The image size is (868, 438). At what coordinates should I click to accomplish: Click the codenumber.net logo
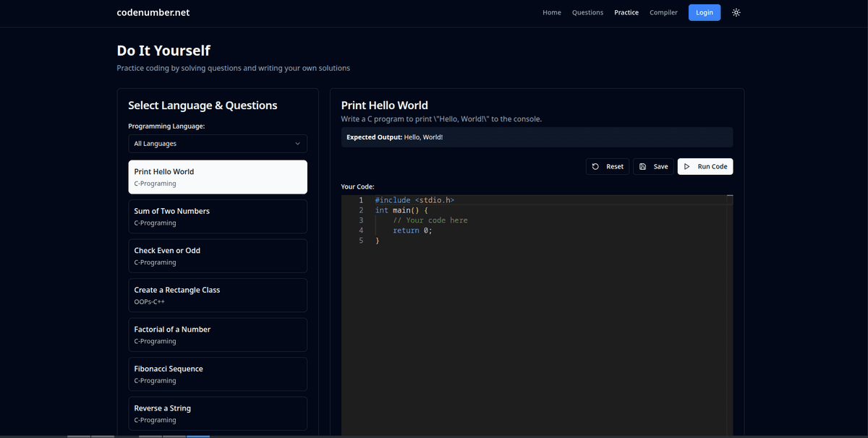[x=153, y=12]
